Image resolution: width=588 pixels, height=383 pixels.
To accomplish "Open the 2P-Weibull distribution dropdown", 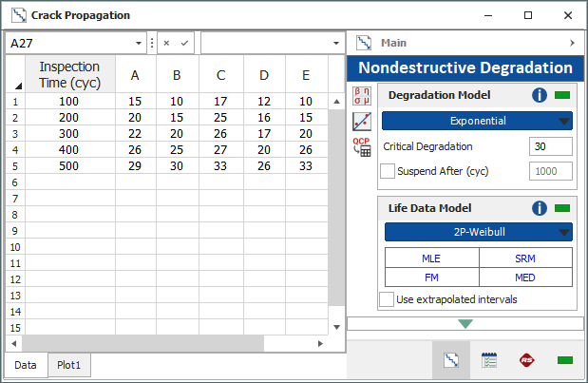I will pyautogui.click(x=479, y=232).
